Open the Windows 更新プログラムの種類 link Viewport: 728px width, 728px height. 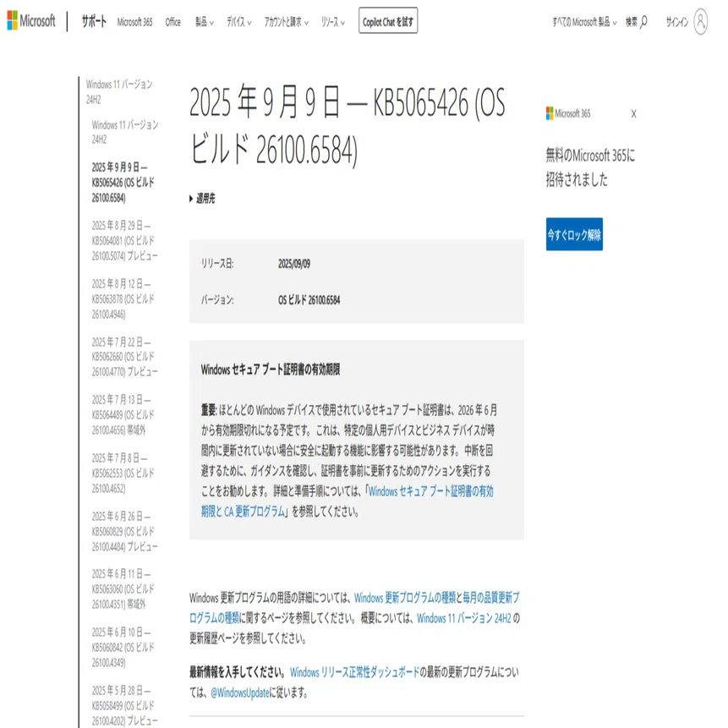(x=404, y=598)
